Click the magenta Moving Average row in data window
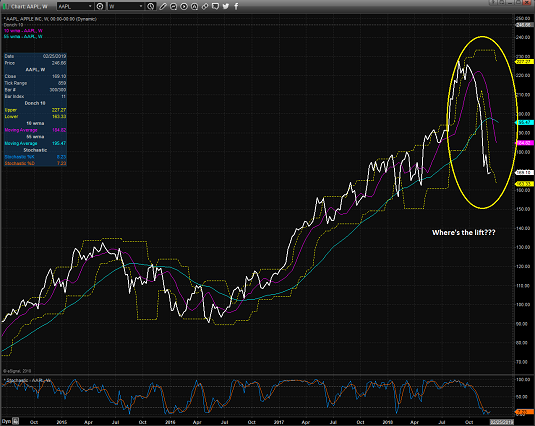Screen dimensions: 535x426 [35, 130]
